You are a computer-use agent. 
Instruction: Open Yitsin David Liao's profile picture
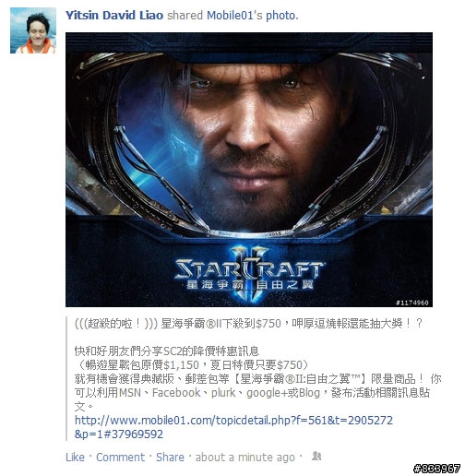[x=33, y=30]
